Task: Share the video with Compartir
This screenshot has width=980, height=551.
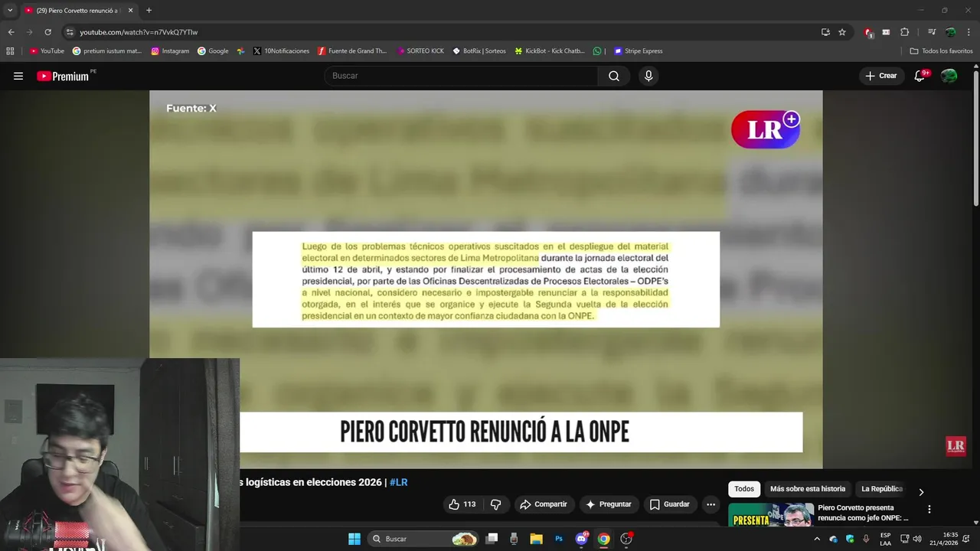Action: [543, 504]
